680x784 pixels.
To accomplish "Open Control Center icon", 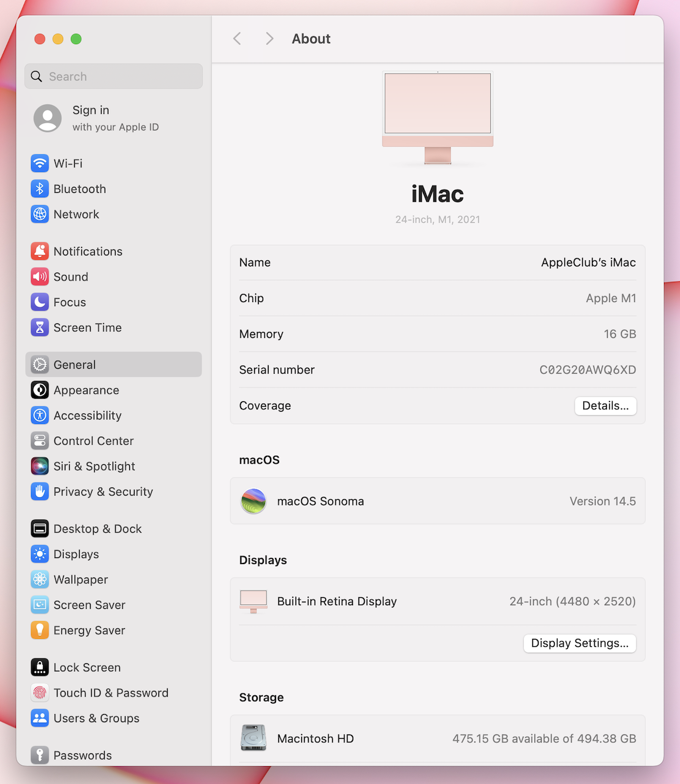I will pyautogui.click(x=40, y=441).
